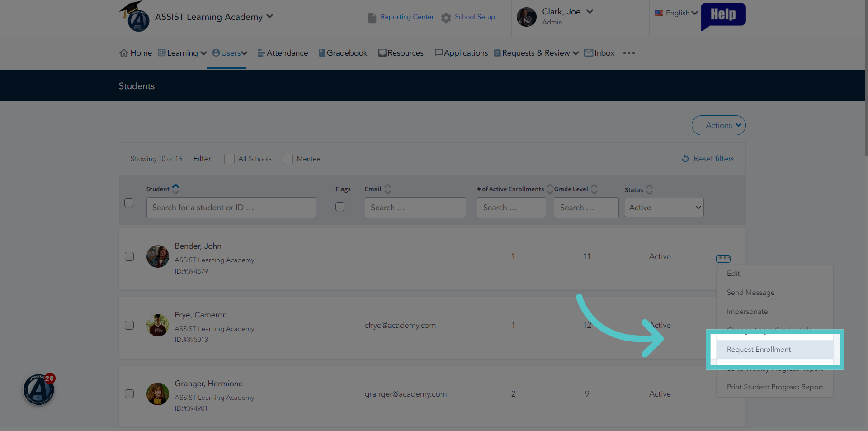Click the Search for a student or ID field
The height and width of the screenshot is (431, 868).
[231, 208]
